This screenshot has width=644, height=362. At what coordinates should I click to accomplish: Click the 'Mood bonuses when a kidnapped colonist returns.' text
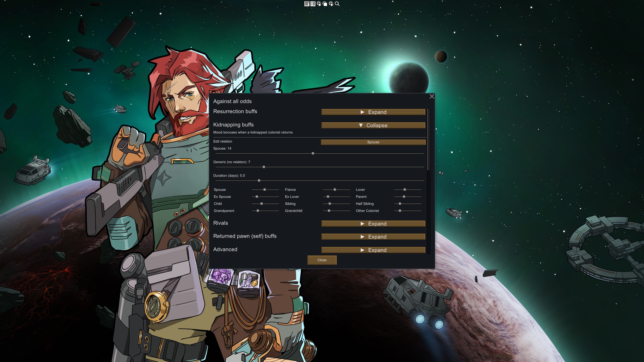tap(253, 132)
